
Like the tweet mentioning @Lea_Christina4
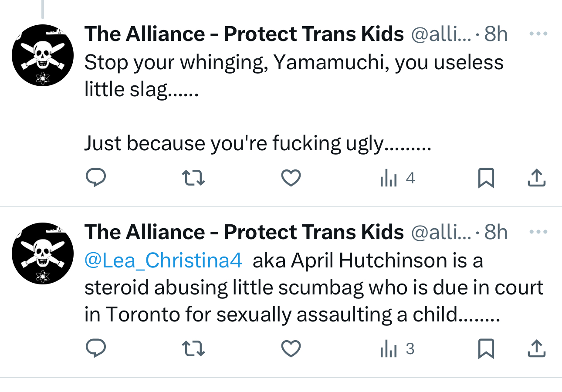[291, 349]
